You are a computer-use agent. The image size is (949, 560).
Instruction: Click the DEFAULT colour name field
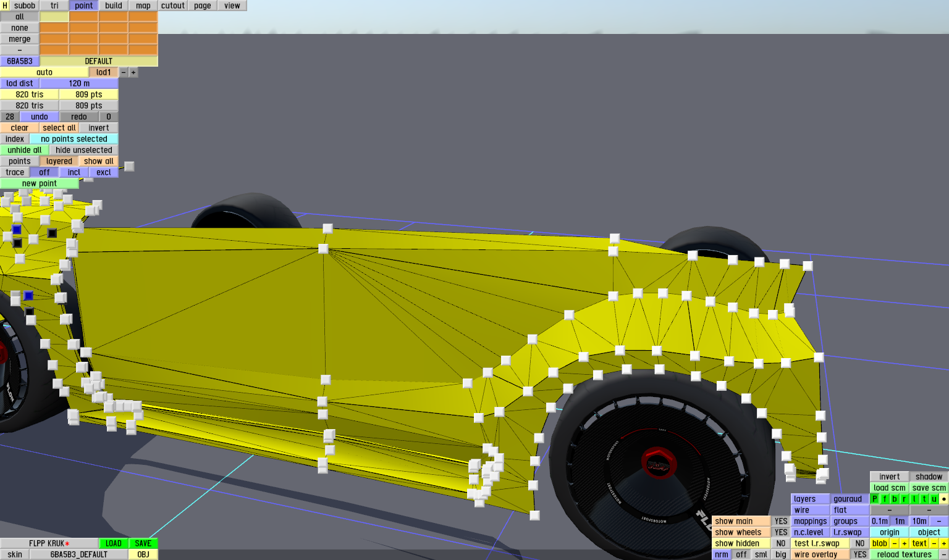point(99,61)
